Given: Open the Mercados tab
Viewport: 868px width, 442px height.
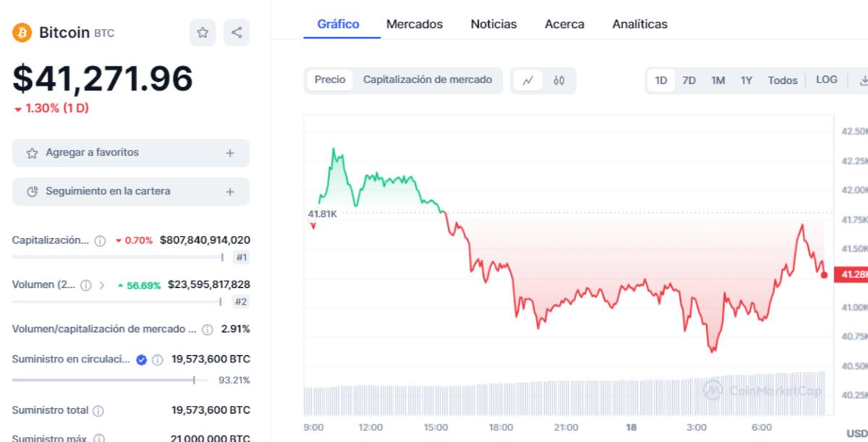Looking at the screenshot, I should coord(414,24).
